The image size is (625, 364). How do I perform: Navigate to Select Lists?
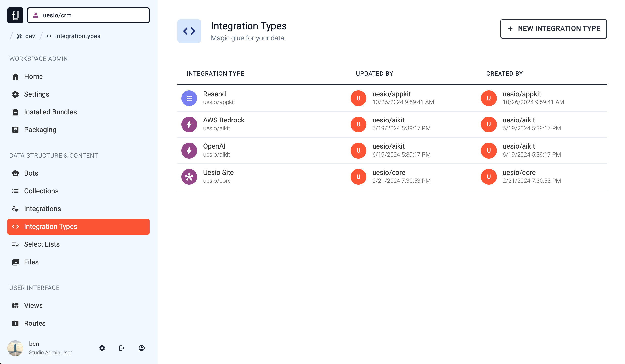click(78, 244)
